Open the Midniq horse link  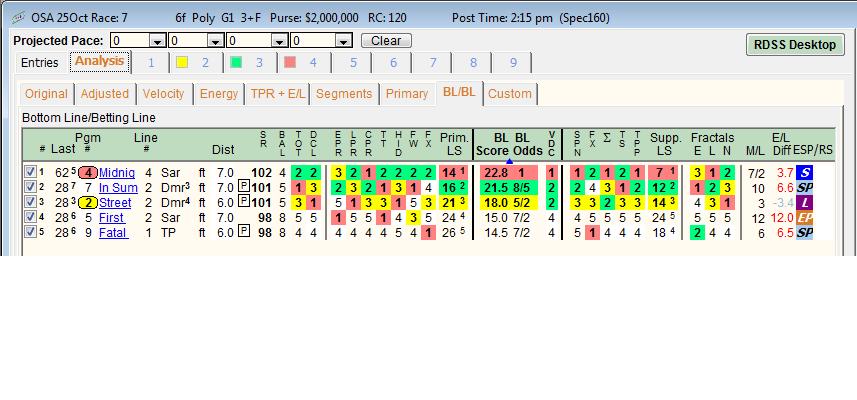click(x=117, y=174)
